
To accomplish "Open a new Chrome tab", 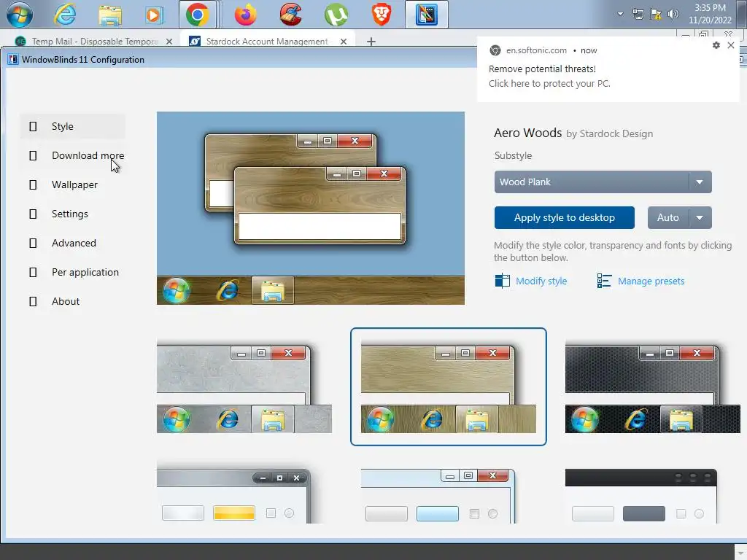I will click(x=371, y=42).
